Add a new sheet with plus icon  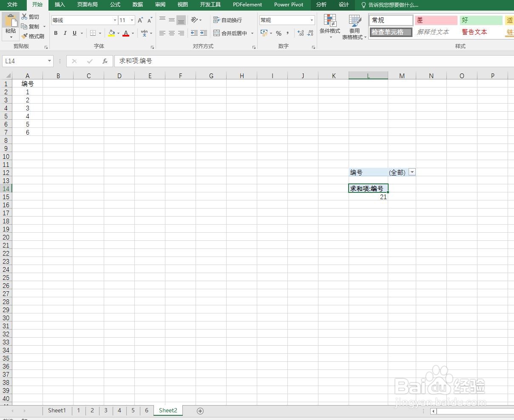(200, 411)
